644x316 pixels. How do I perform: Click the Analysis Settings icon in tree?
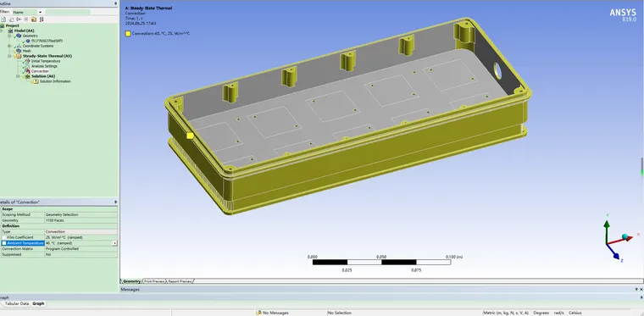click(27, 66)
